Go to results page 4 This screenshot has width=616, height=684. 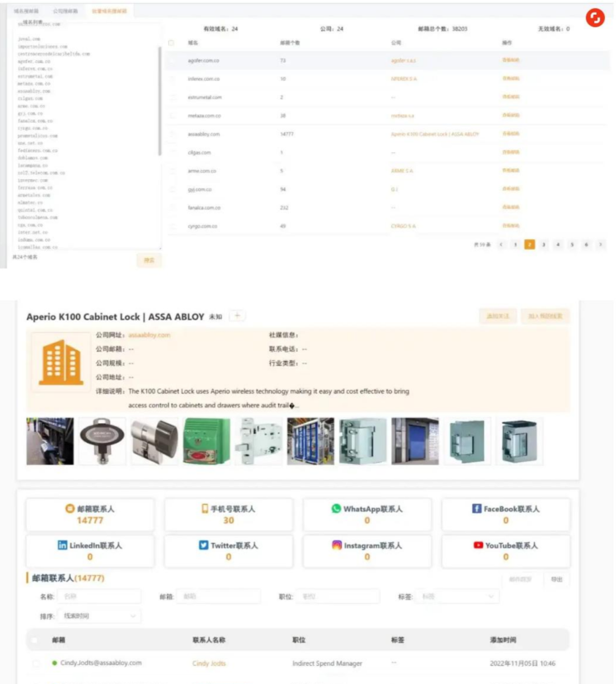tap(558, 245)
